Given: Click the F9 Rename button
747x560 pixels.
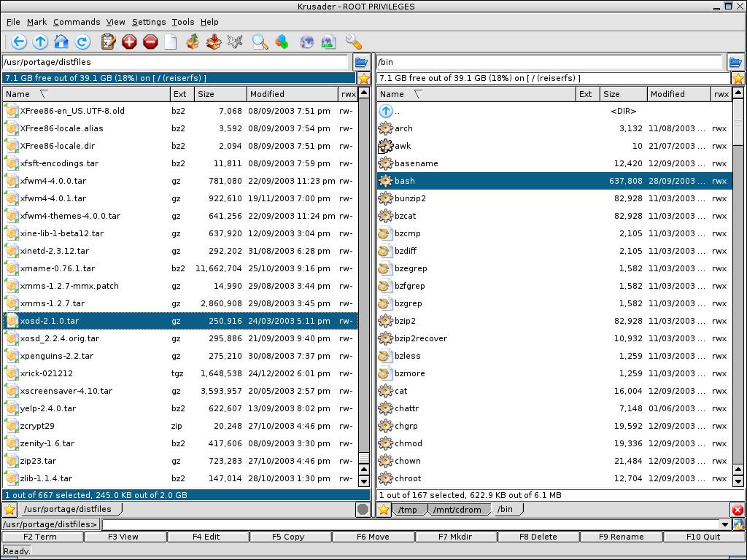Looking at the screenshot, I should coord(622,537).
